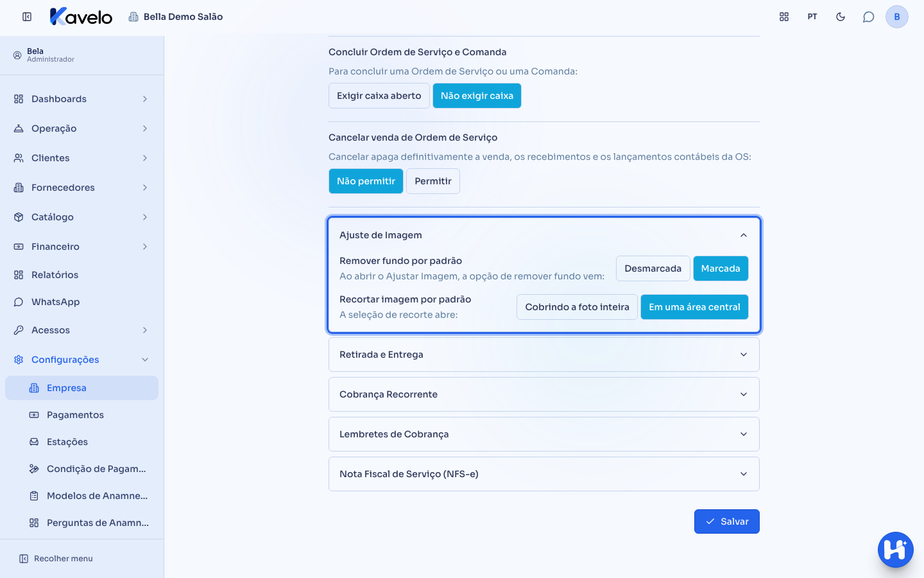Expand the 'Lembretes de Cobrança' section
The image size is (924, 578).
[544, 434]
